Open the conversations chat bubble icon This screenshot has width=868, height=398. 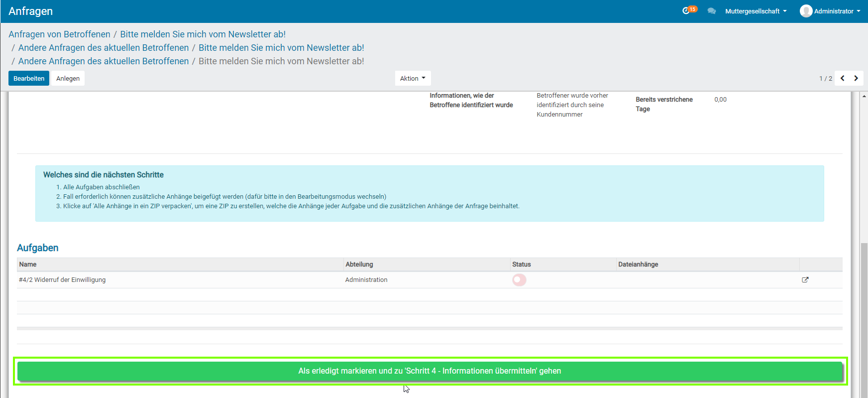712,11
